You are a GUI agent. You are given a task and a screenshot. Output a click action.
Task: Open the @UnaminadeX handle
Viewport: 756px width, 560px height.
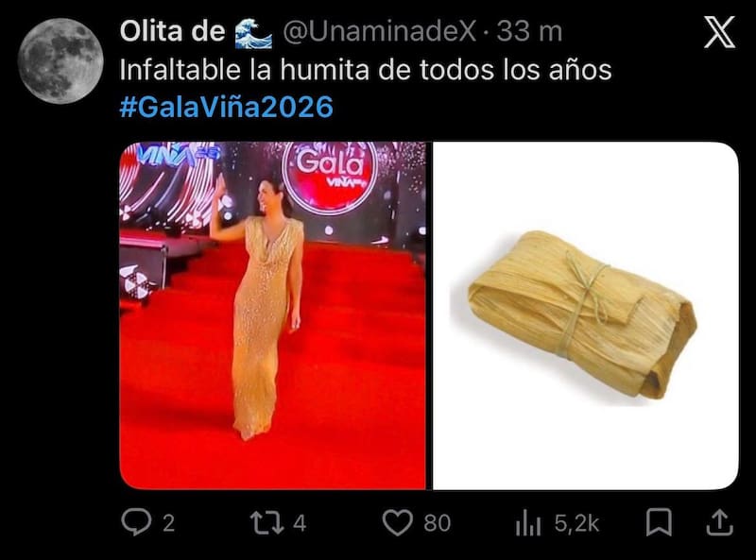coord(379,32)
